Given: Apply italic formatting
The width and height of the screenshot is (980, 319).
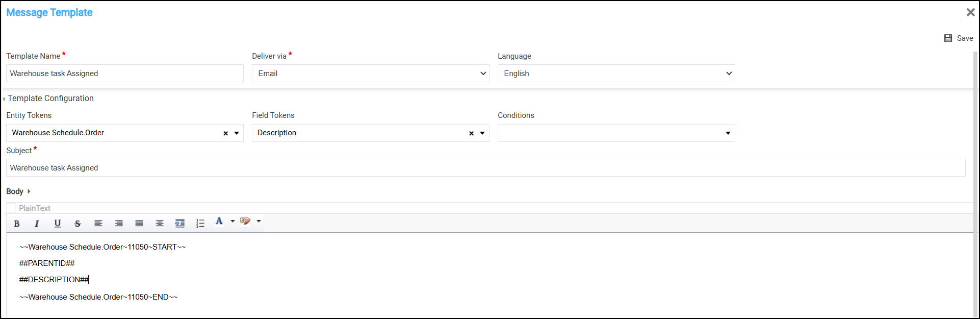Looking at the screenshot, I should 37,224.
